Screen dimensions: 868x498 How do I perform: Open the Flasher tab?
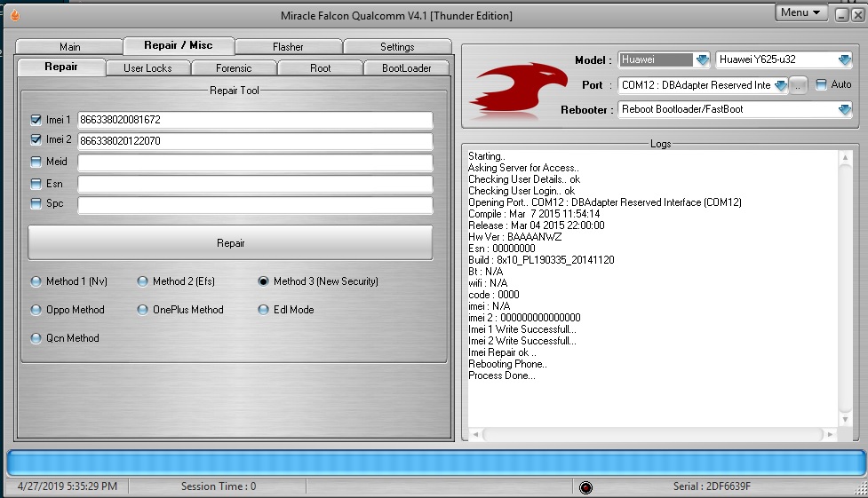(x=288, y=47)
